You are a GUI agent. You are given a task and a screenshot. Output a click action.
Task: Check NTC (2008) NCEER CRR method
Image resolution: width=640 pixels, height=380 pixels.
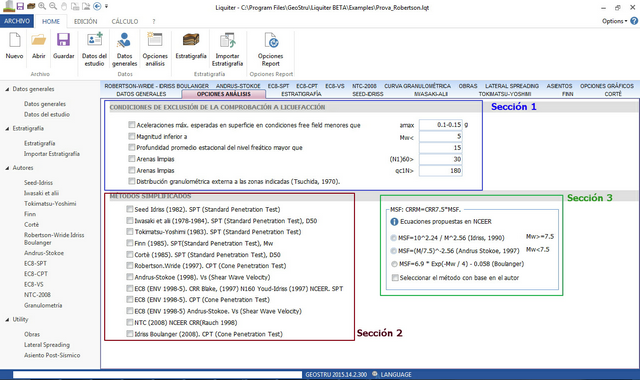[x=130, y=322]
